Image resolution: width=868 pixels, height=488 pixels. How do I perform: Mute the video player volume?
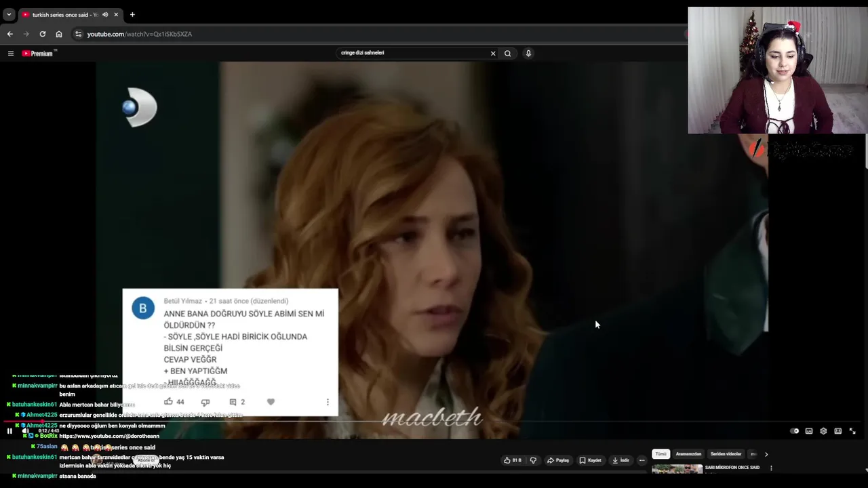tap(26, 431)
